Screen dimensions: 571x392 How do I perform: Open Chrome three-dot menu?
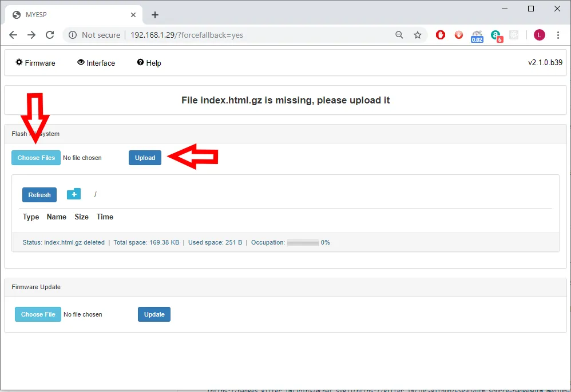pyautogui.click(x=558, y=35)
